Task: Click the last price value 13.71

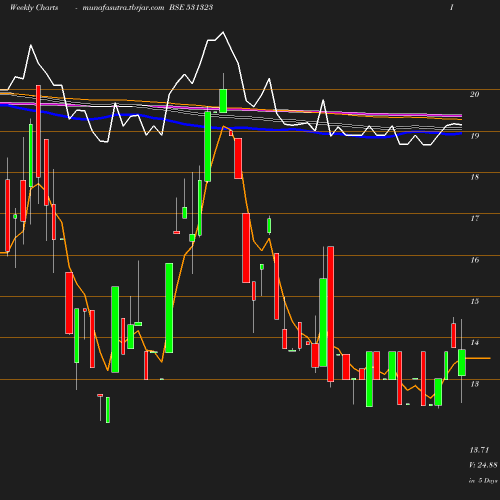Action: (x=479, y=450)
